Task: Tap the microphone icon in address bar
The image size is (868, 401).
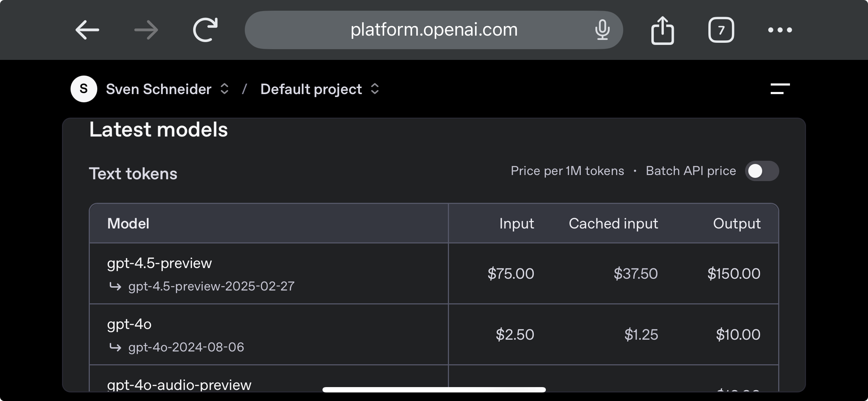Action: pyautogui.click(x=602, y=30)
